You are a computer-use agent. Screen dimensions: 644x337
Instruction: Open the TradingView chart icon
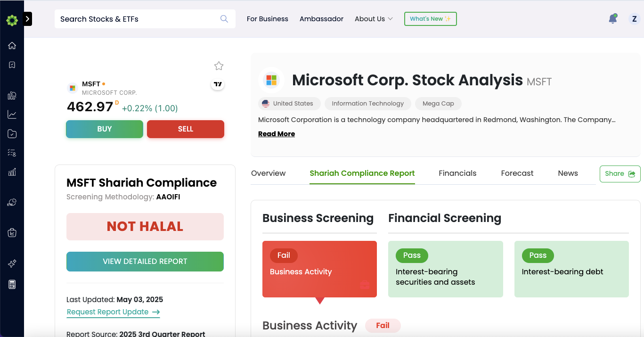[x=218, y=84]
